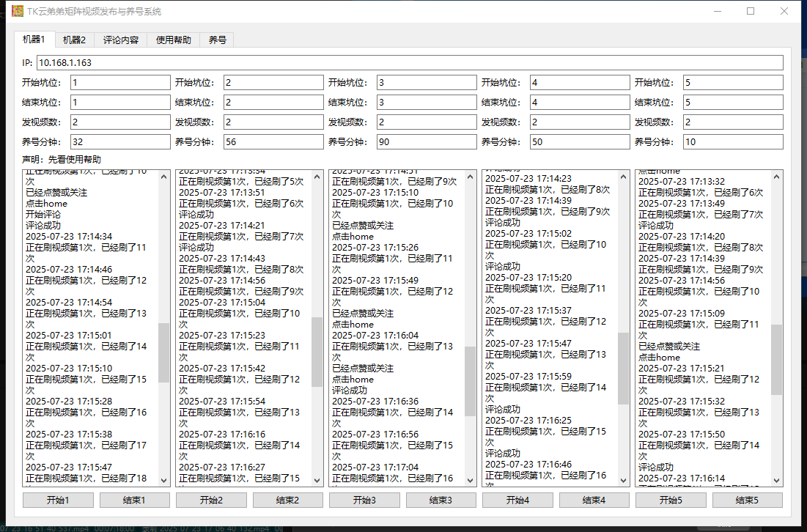The width and height of the screenshot is (807, 532).
Task: Focus the 开始坑位 field with value 2
Action: pos(273,82)
